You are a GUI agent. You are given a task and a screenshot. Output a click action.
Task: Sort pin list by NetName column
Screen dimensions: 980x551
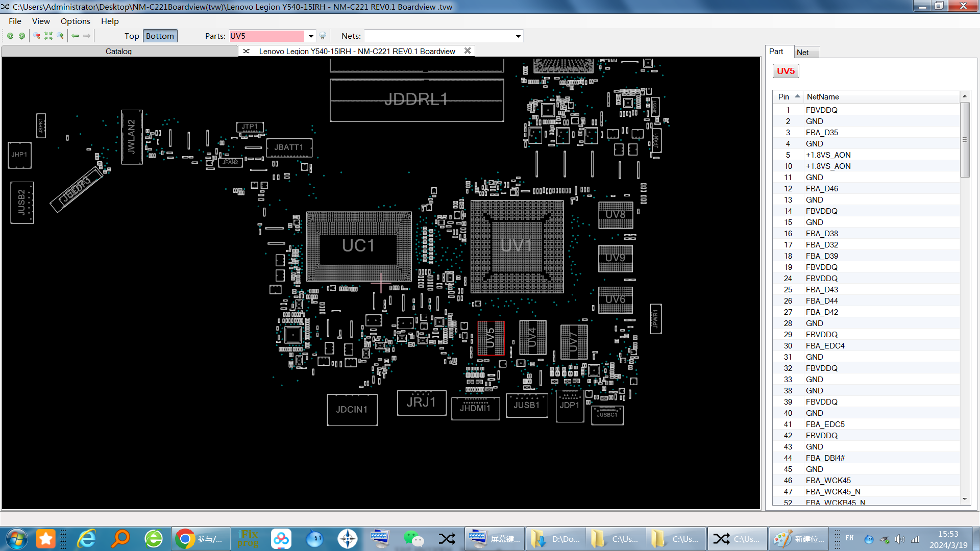click(x=881, y=96)
